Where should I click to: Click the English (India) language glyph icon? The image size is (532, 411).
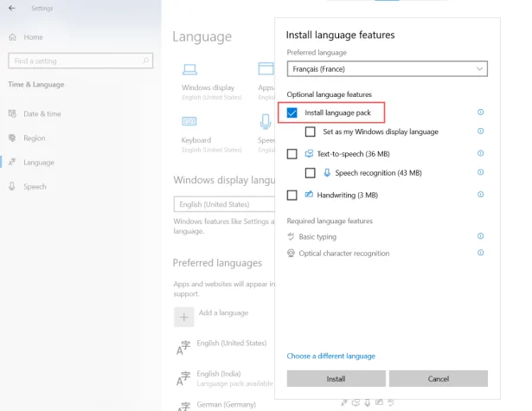pos(183,378)
